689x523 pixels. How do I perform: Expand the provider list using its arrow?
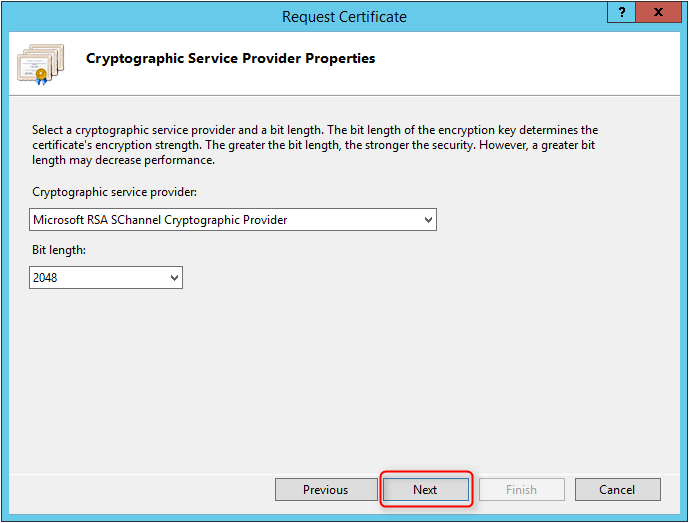click(x=428, y=220)
